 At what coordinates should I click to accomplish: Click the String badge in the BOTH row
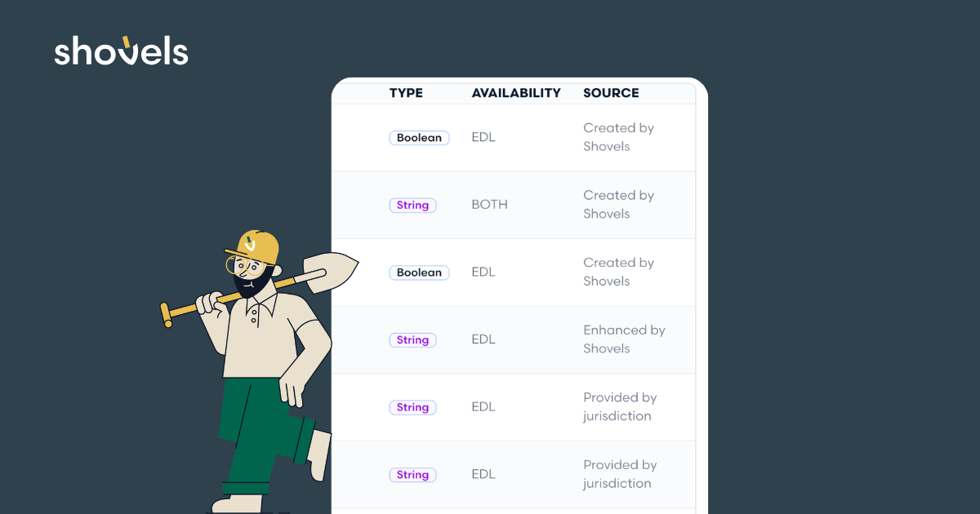(412, 206)
